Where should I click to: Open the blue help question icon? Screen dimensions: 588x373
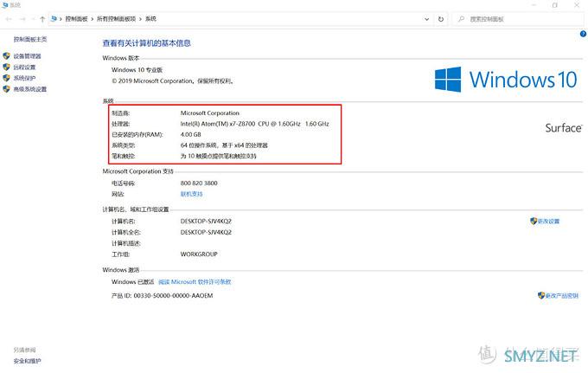tap(583, 34)
